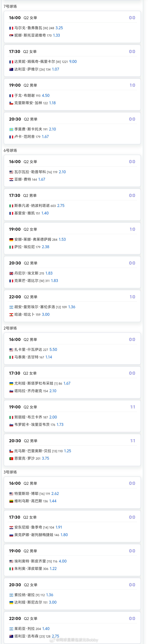Open the 17:30 Q2 男单 match on 6号球场
The height and width of the screenshot is (644, 148).
point(72,204)
